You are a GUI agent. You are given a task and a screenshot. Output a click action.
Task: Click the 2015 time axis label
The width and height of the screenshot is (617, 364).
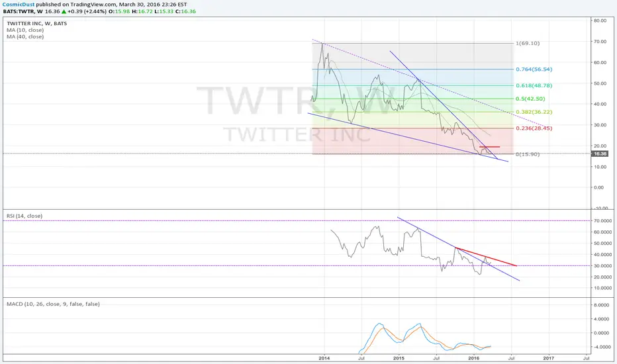point(399,358)
